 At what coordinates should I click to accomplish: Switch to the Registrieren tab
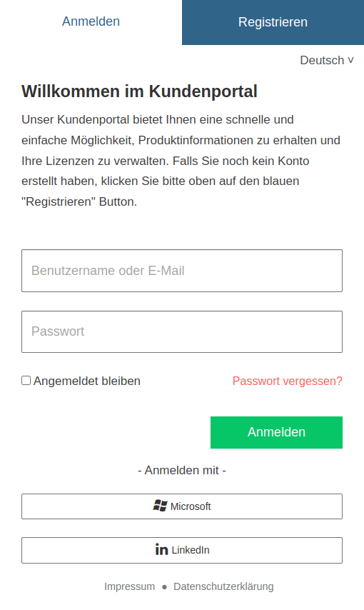273,22
